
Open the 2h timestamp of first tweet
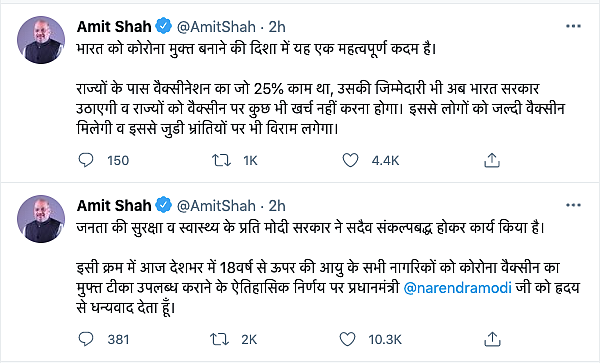pyautogui.click(x=277, y=27)
